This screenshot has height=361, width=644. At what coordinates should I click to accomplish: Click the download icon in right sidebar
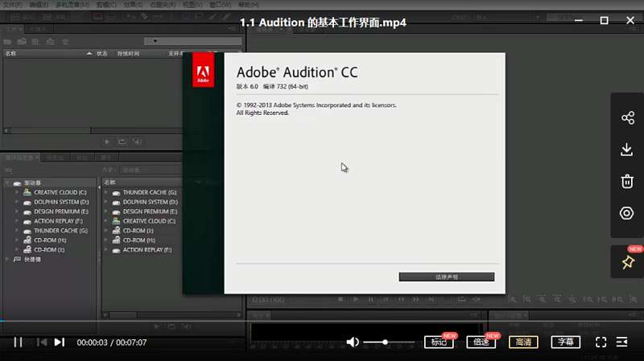[627, 150]
